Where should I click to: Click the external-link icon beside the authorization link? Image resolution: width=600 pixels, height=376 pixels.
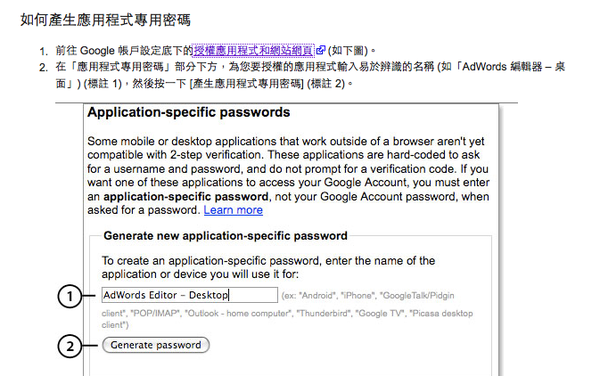(320, 50)
